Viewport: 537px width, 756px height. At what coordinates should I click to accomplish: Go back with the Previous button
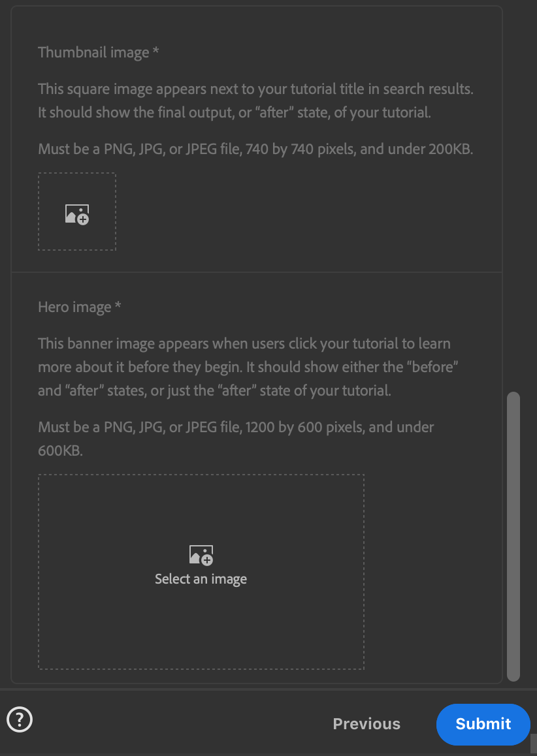(x=366, y=724)
